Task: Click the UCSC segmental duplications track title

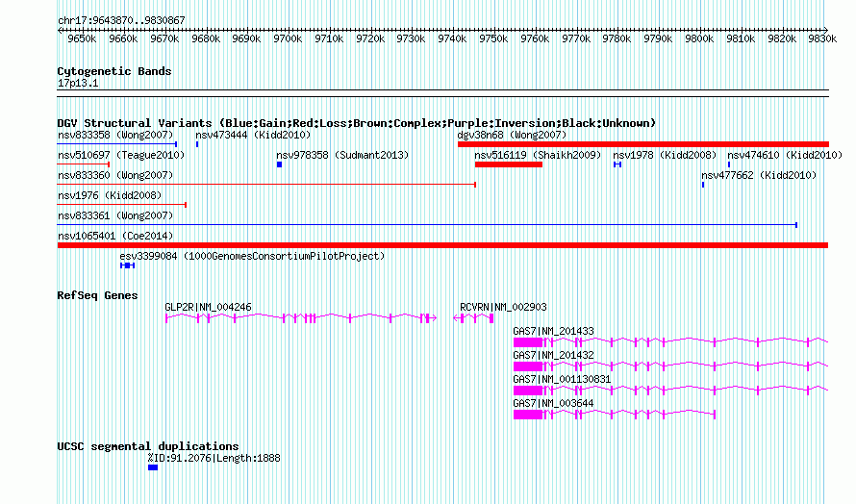Action: 148,446
